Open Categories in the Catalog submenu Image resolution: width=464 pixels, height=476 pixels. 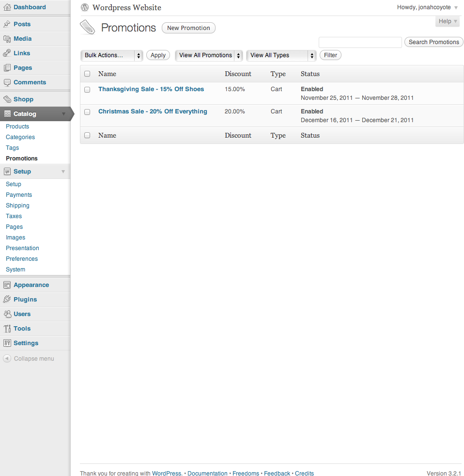click(x=20, y=137)
